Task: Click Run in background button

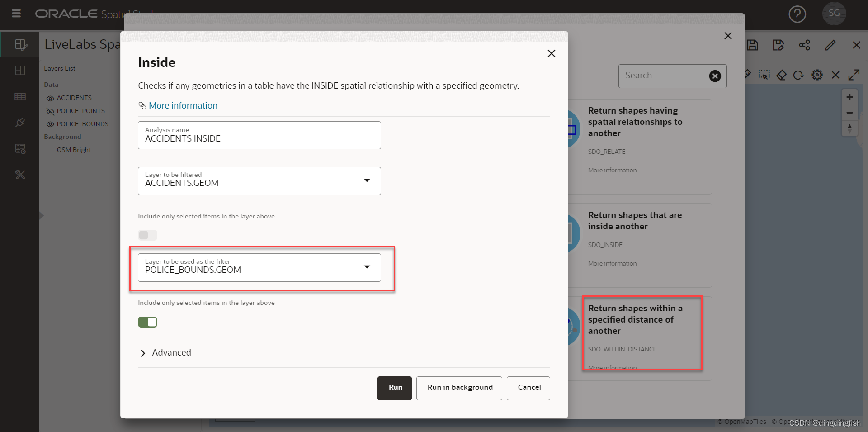Action: (x=459, y=388)
